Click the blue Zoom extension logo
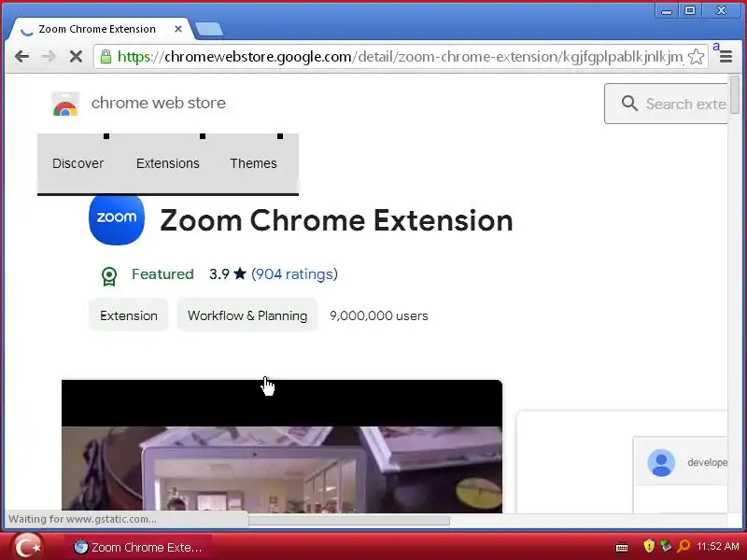Viewport: 747px width, 560px height. (x=117, y=218)
